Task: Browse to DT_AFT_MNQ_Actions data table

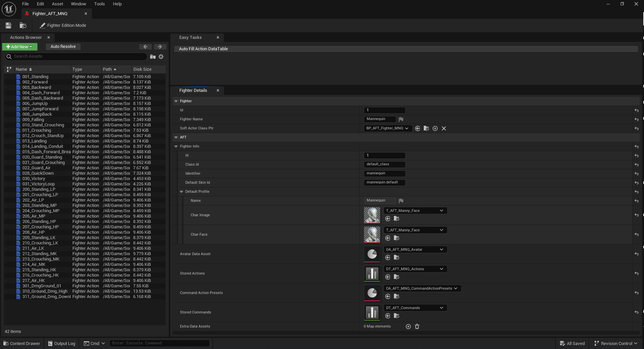Action: click(x=397, y=277)
